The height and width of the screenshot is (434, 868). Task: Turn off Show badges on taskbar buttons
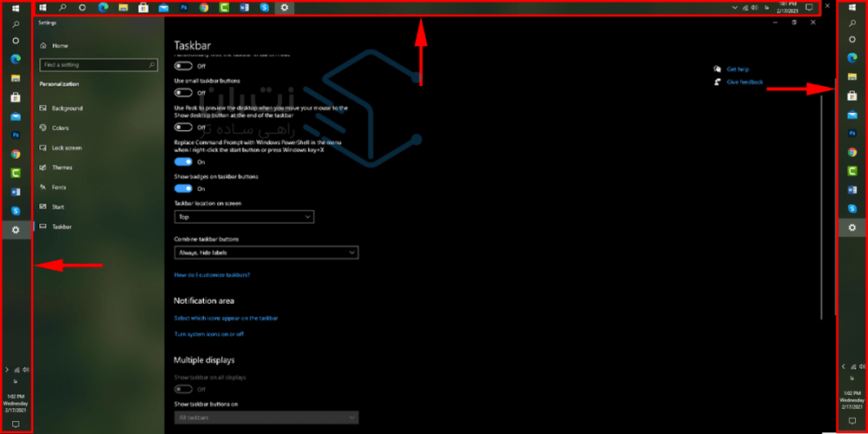(183, 187)
